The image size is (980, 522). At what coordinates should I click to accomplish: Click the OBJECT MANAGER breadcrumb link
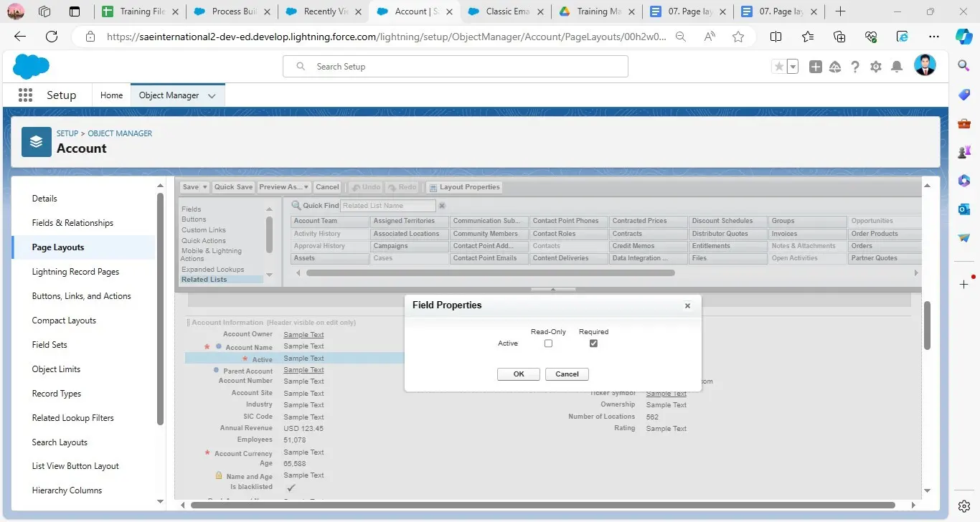(x=120, y=133)
